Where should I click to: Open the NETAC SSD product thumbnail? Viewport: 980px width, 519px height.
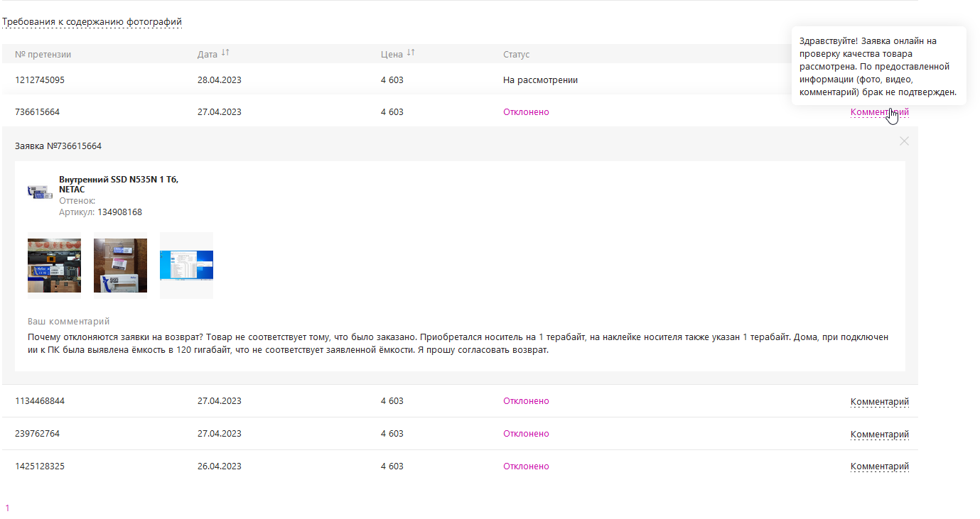point(40,192)
